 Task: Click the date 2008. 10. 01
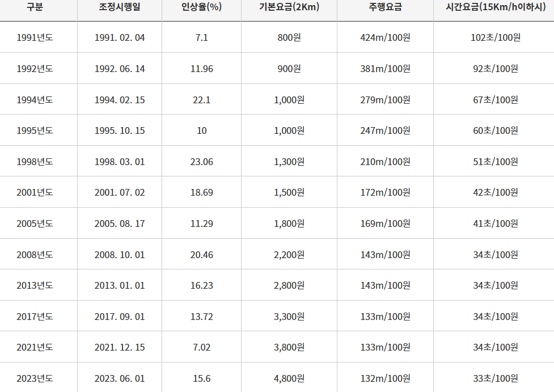click(x=120, y=255)
